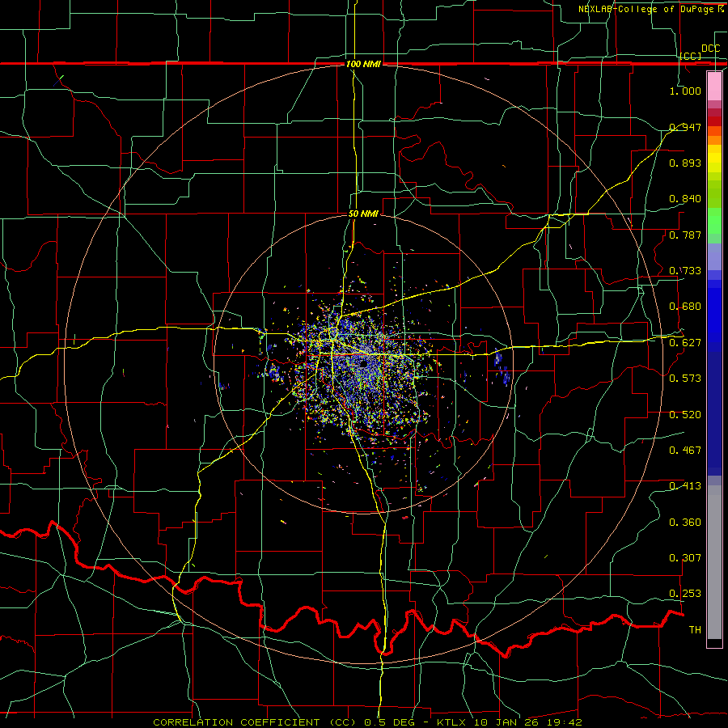728x728 pixels.
Task: Click the 0.573 scale value
Action: [685, 379]
